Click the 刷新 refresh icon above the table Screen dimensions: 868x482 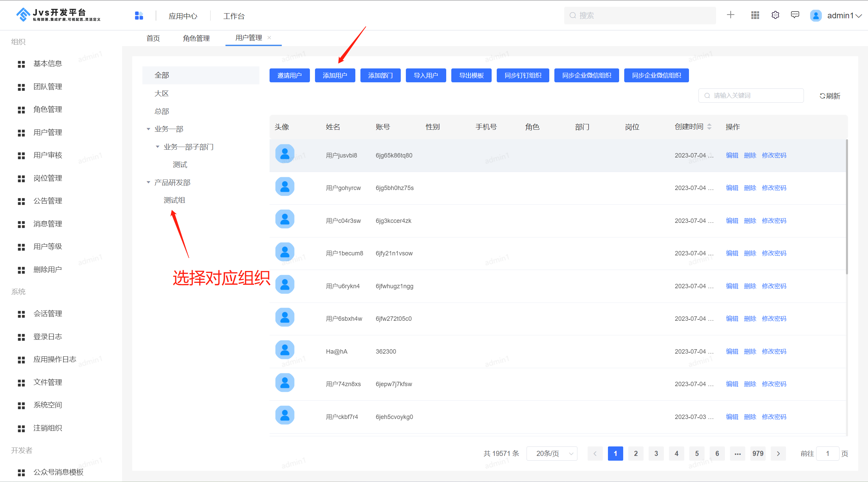pos(830,96)
